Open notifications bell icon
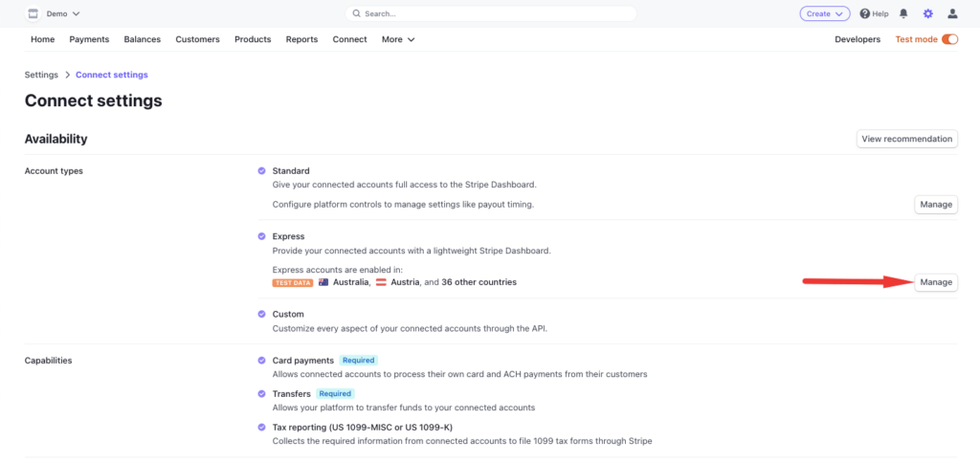The image size is (980, 463). click(903, 13)
